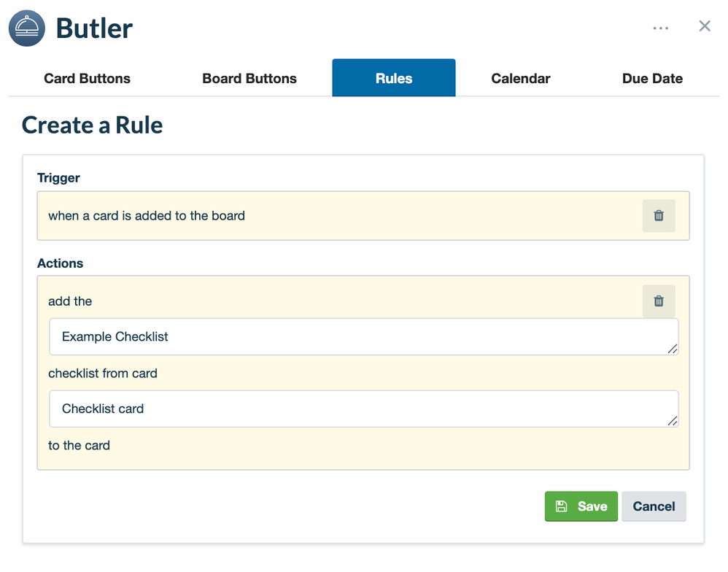
Task: Grab resize handle of Checklist card field
Action: pos(673,421)
